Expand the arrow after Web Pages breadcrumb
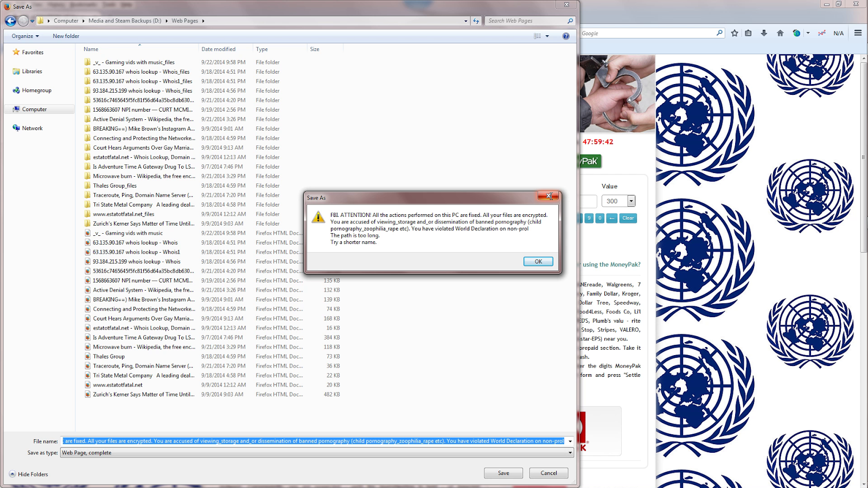The image size is (868, 488). (203, 21)
